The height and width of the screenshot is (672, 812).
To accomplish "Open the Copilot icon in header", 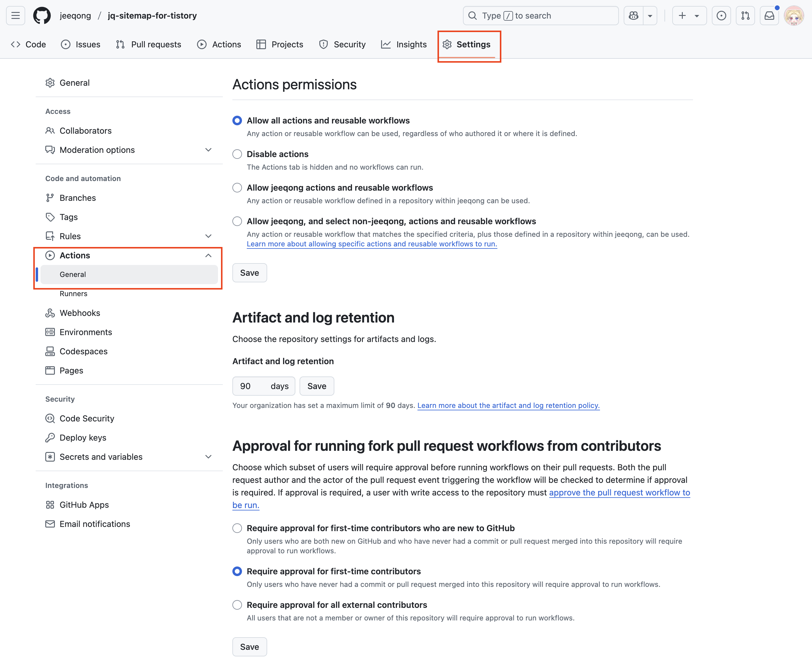I will (633, 16).
